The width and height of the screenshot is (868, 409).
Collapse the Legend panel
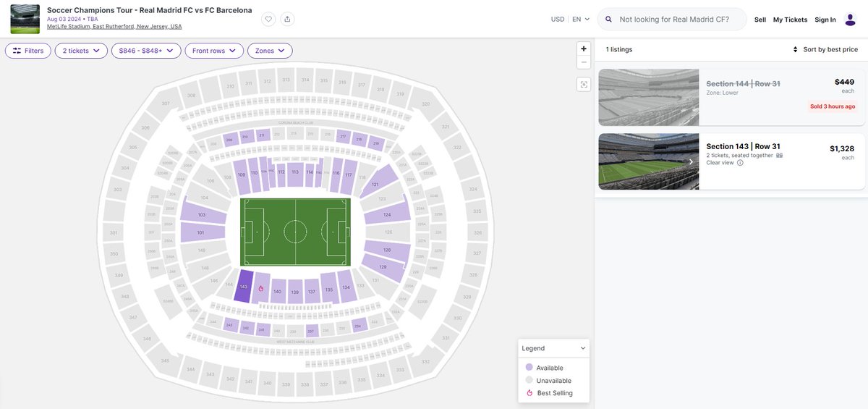(584, 348)
